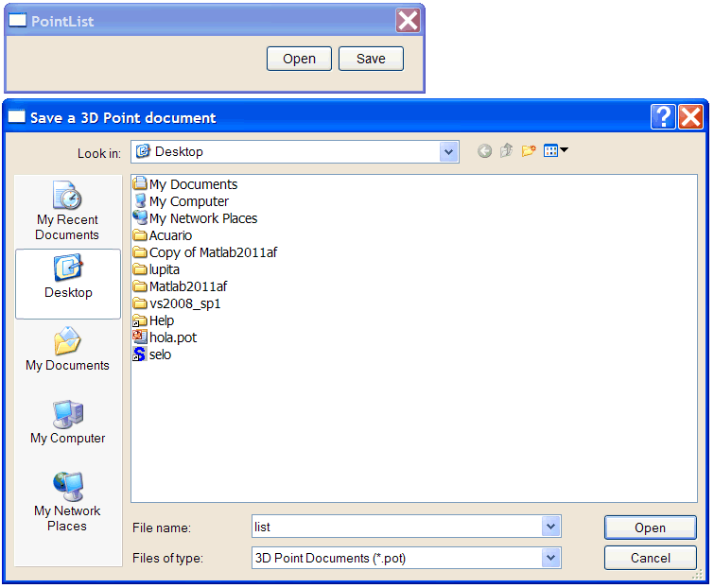Select My Computer text in file list

189,201
